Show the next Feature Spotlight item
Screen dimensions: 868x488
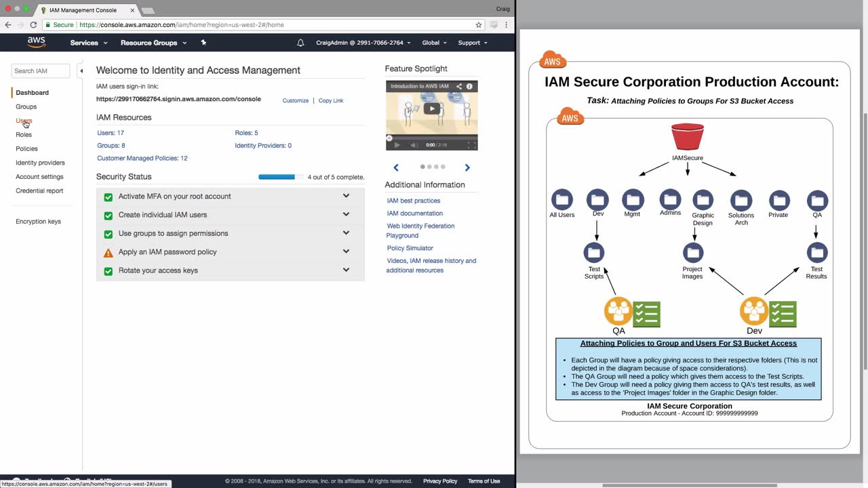(x=467, y=167)
